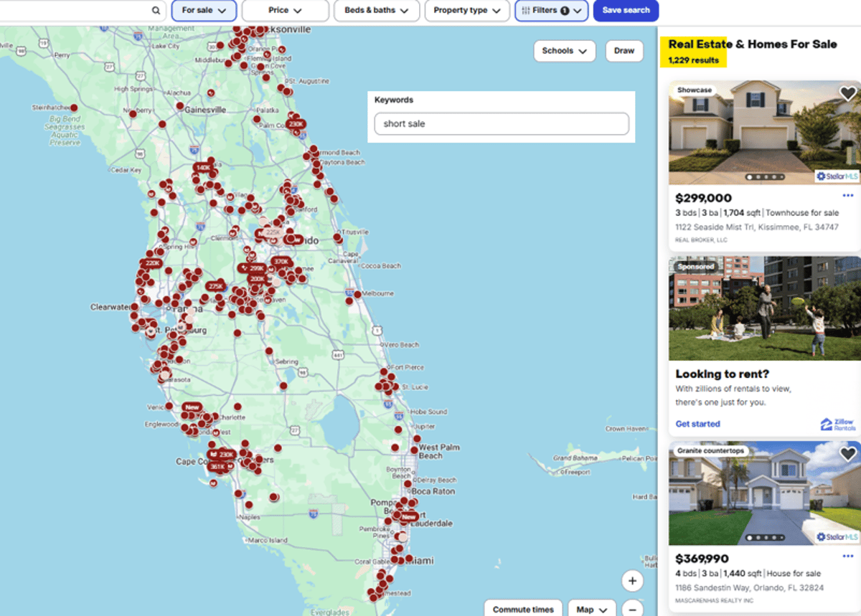The height and width of the screenshot is (616, 861).
Task: Click the Looking to rent? heading
Action: click(723, 374)
